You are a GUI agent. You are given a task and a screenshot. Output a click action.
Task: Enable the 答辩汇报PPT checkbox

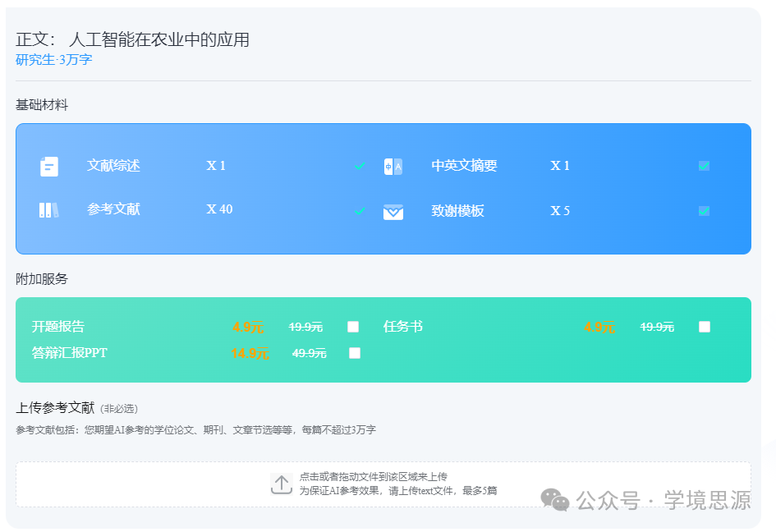pos(353,353)
